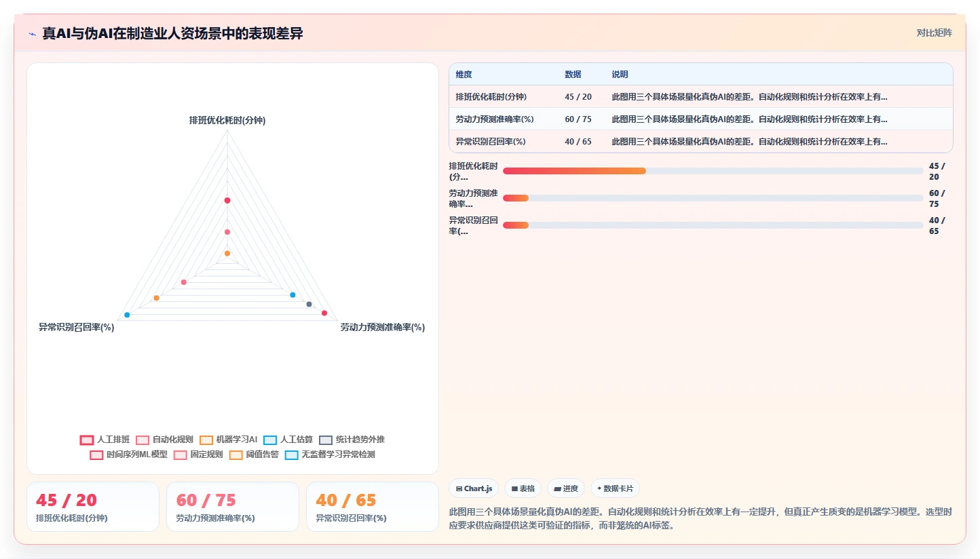Click the 45 / 20 value beside the progress bar
This screenshot has width=980, height=559.
937,171
